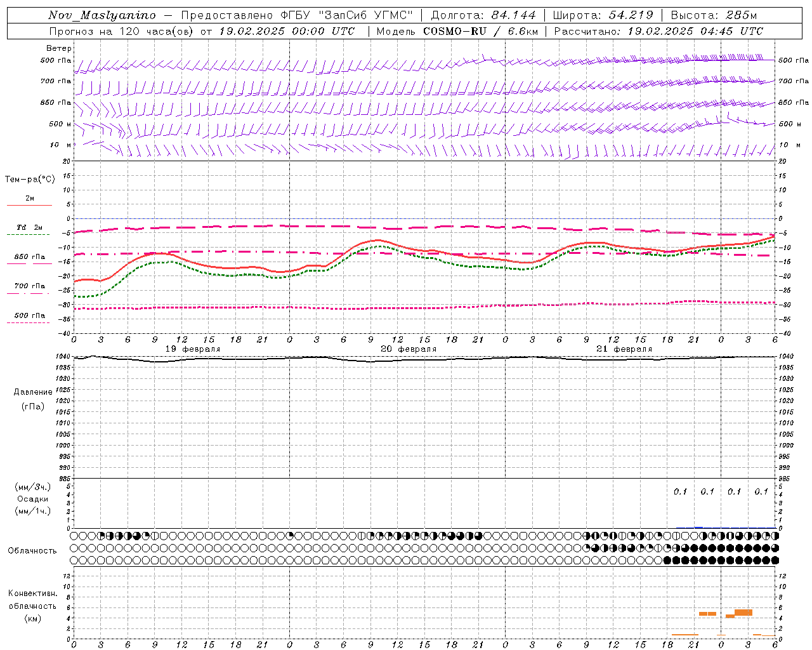This screenshot has width=812, height=650.
Task: Click the Давление panel label
Action: click(33, 392)
